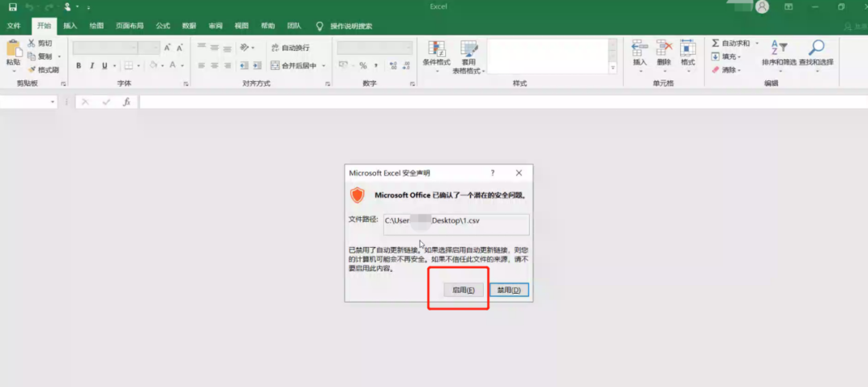The width and height of the screenshot is (868, 387).
Task: Open the font size combo box
Action: coord(149,47)
